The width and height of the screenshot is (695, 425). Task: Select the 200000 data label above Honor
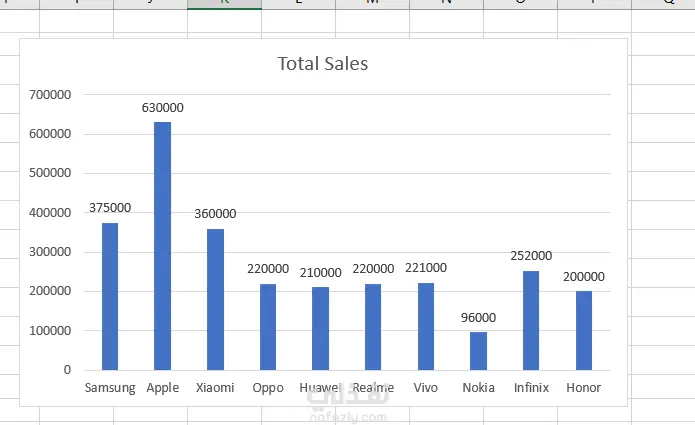coord(584,277)
